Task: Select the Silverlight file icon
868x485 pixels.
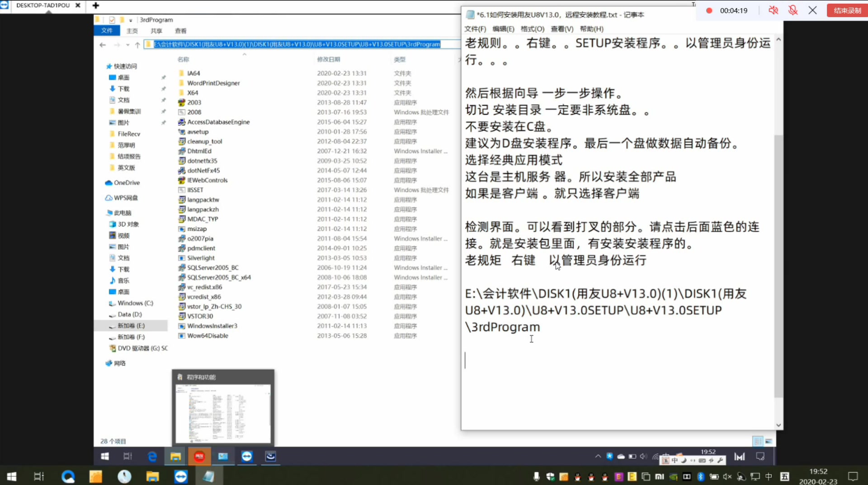Action: 182,258
